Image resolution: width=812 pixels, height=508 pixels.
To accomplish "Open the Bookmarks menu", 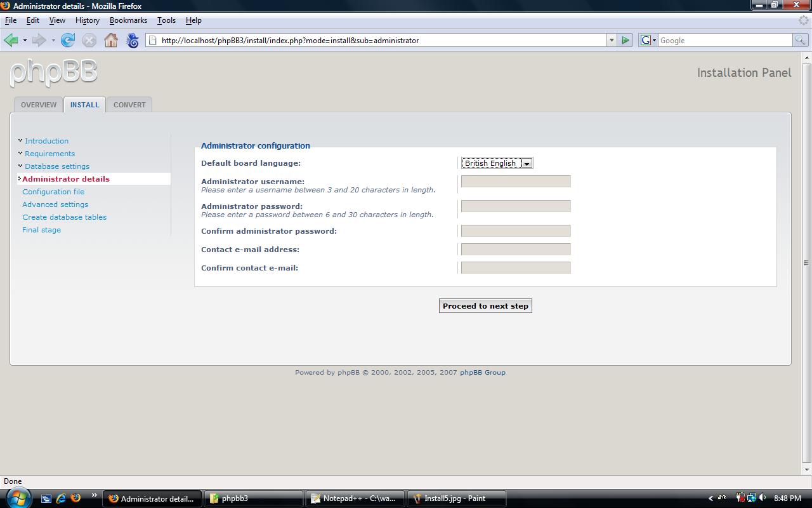I will [x=128, y=20].
